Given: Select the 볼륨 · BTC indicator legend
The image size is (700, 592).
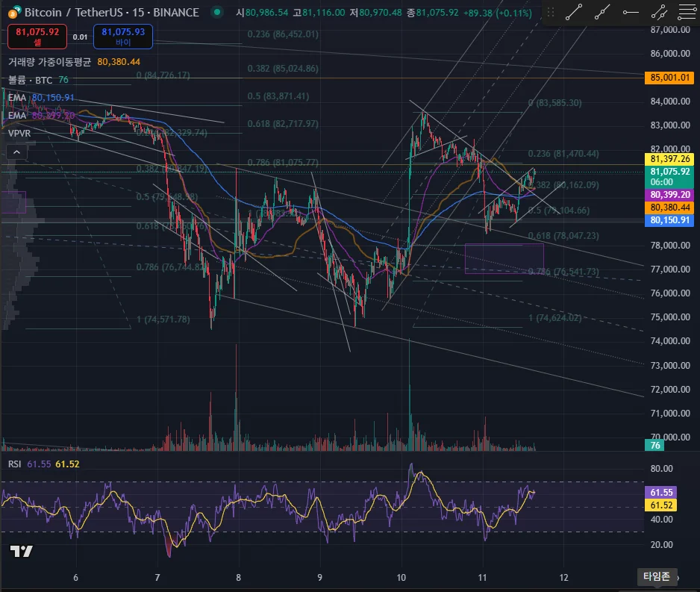Looking at the screenshot, I should (x=38, y=80).
